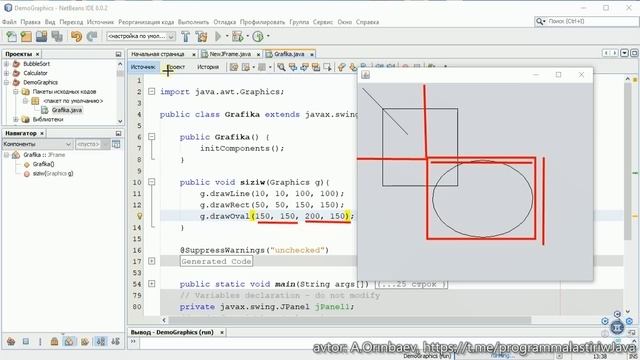Select Grafika.java in the Projects tree
640x360 pixels.
coord(67,110)
